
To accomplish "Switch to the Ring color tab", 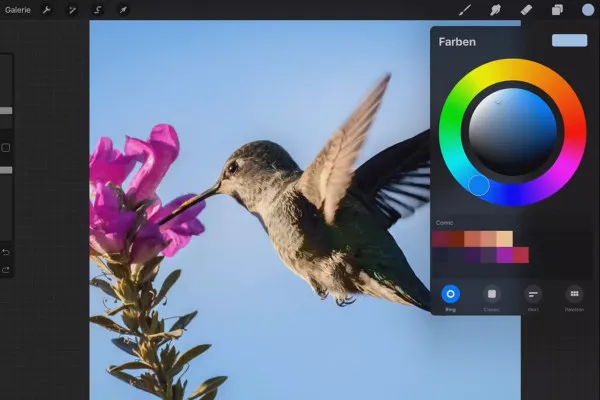I will tap(450, 294).
